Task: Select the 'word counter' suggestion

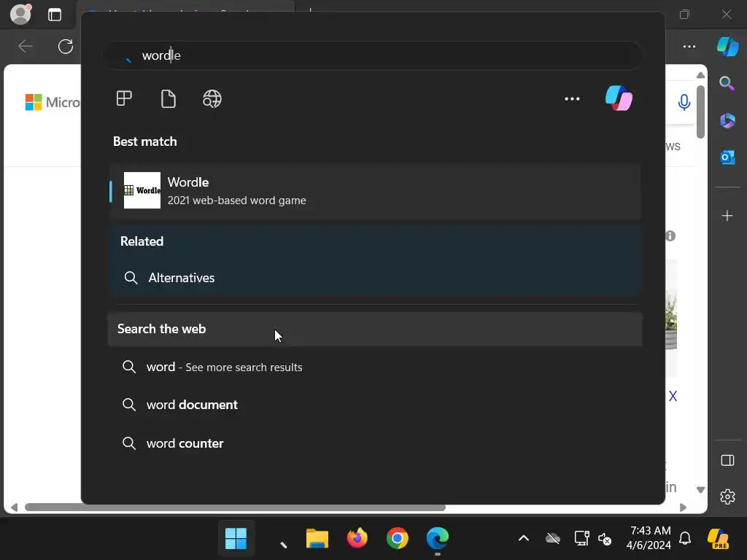Action: point(375,443)
